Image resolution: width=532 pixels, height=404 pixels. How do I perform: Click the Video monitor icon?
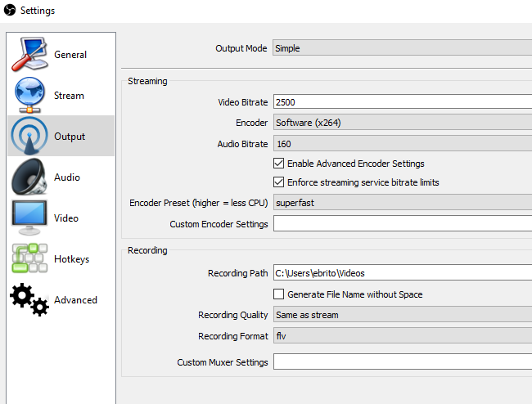point(29,218)
